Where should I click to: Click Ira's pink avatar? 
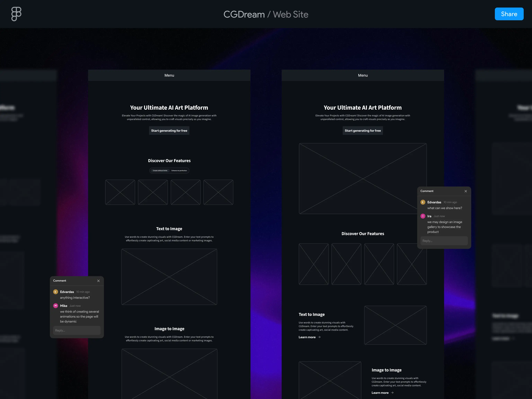423,216
